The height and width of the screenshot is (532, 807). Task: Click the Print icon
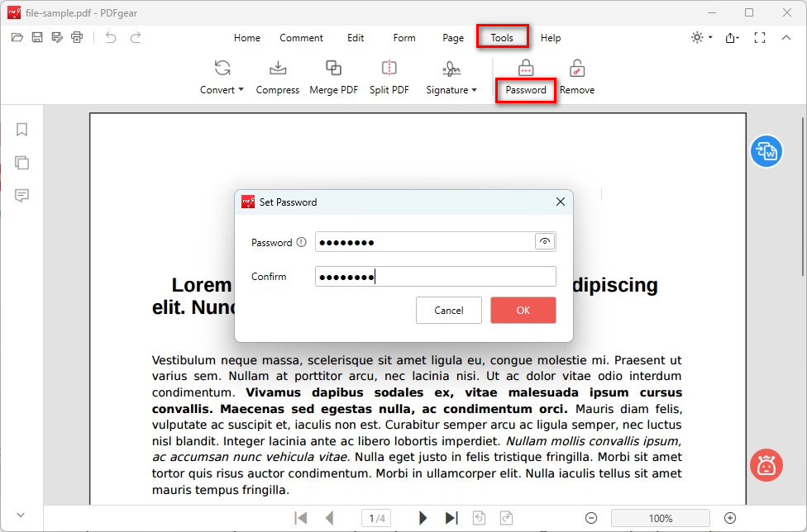click(x=76, y=36)
